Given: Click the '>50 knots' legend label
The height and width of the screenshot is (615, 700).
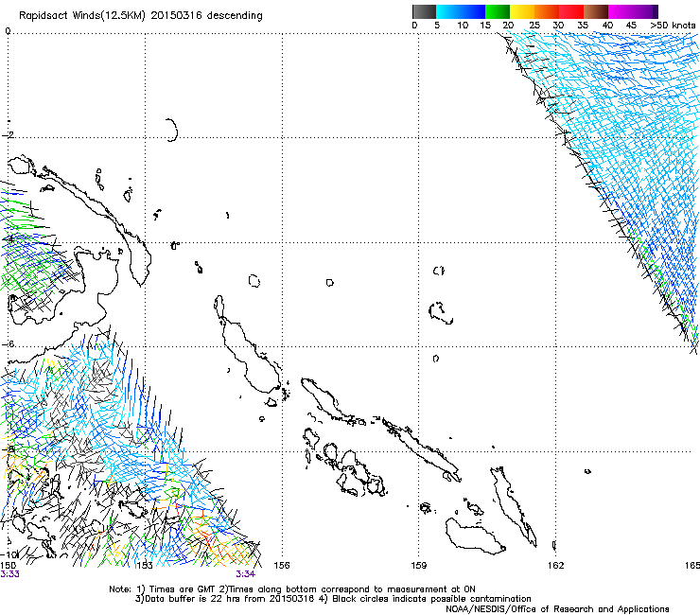Looking at the screenshot, I should point(673,26).
